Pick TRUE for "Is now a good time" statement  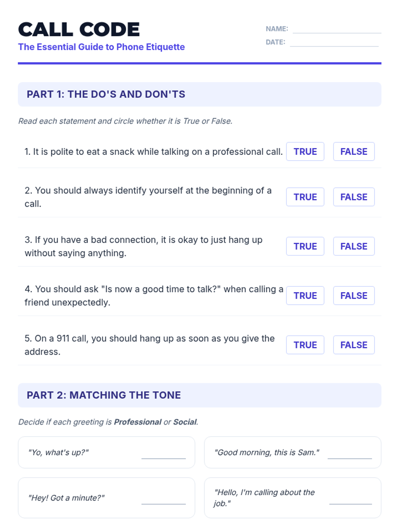coord(305,296)
